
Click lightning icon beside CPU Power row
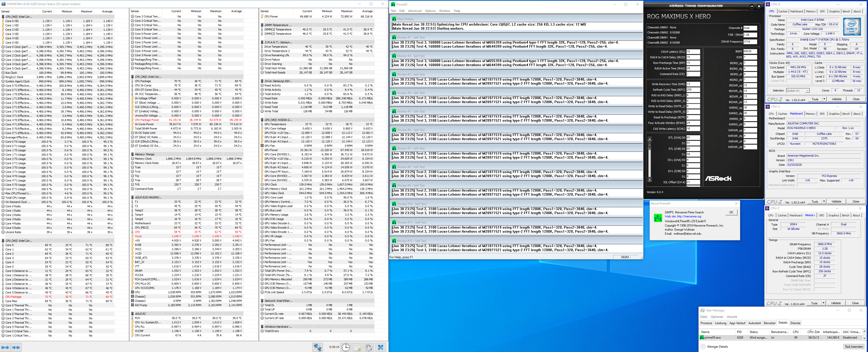coord(262,16)
